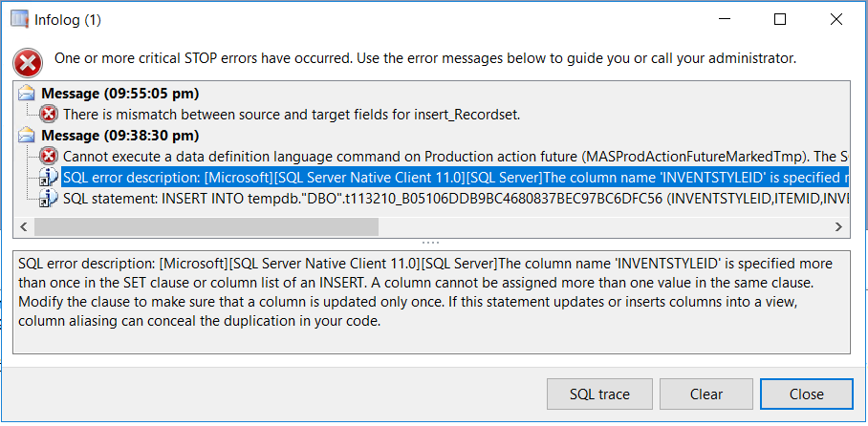
Task: Click the horizontal scrollbar thumb
Action: [206, 227]
